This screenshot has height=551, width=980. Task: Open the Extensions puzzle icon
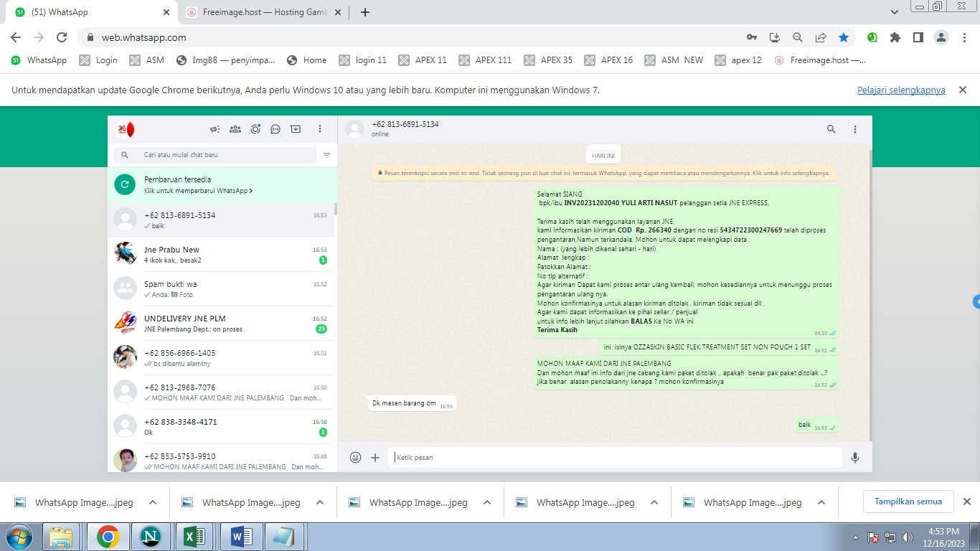tap(895, 37)
